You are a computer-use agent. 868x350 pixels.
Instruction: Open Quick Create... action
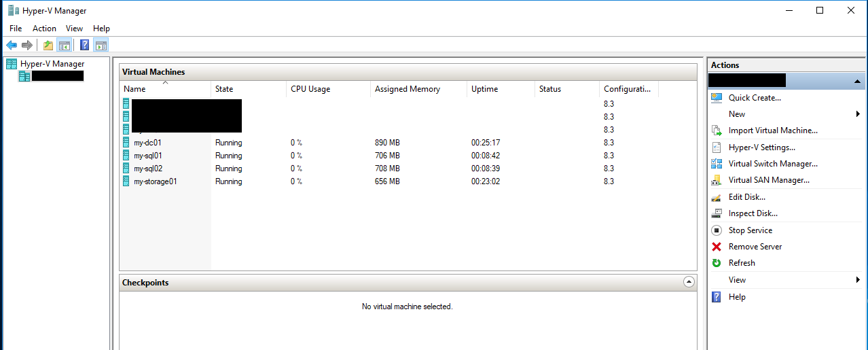755,98
